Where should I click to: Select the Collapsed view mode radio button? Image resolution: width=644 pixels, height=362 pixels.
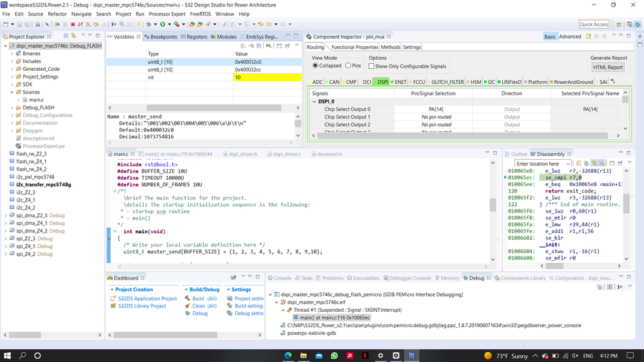coord(315,66)
